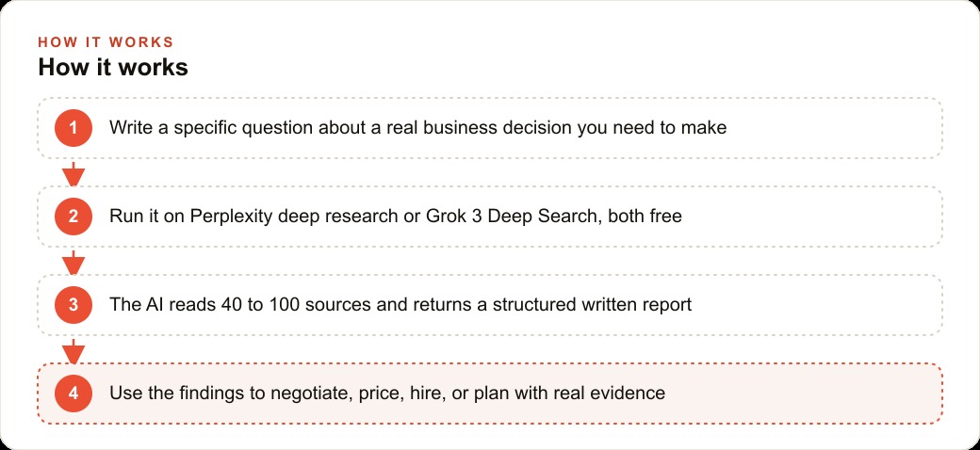
Task: Click the arrow pointing to step 4
Action: coord(73,351)
